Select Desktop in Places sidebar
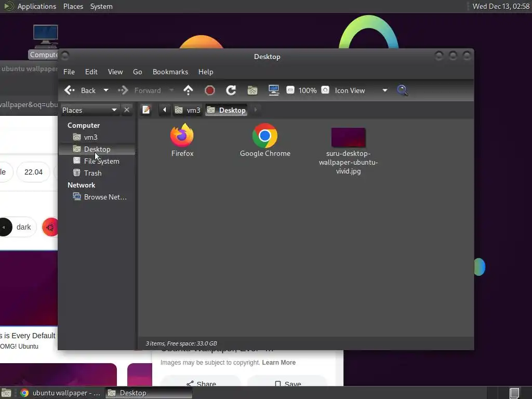532x399 pixels. pyautogui.click(x=97, y=149)
